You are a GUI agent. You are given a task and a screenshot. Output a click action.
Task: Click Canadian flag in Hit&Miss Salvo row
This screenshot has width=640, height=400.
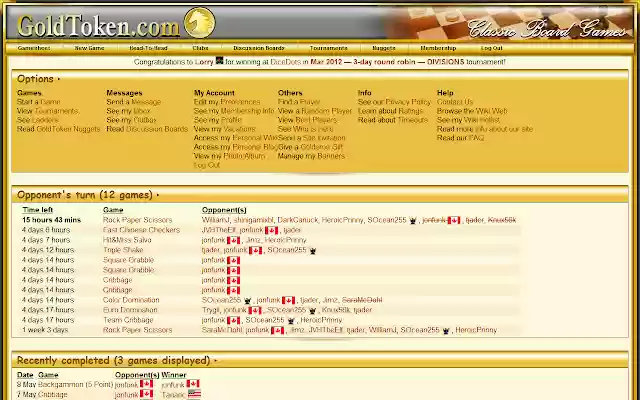233,240
